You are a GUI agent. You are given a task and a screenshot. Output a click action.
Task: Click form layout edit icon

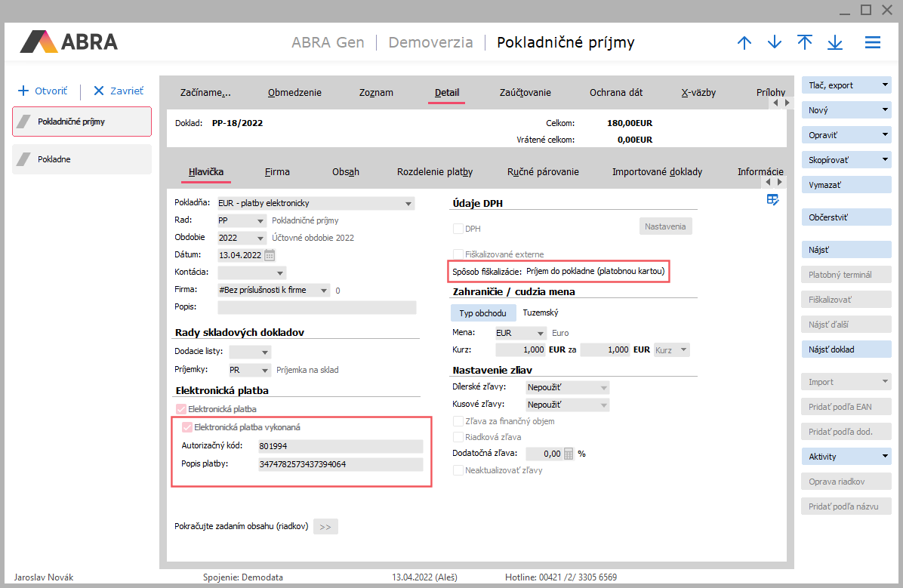pos(772,199)
